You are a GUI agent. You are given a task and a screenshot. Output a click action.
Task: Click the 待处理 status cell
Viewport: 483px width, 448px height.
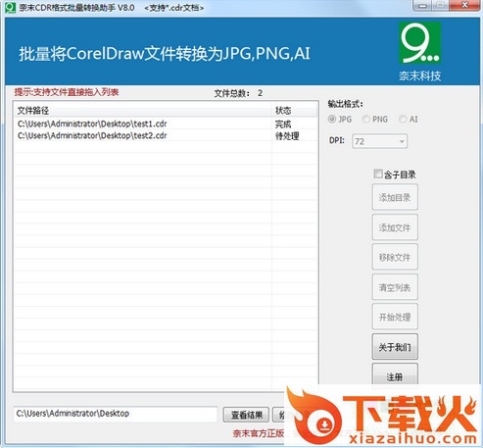[287, 136]
